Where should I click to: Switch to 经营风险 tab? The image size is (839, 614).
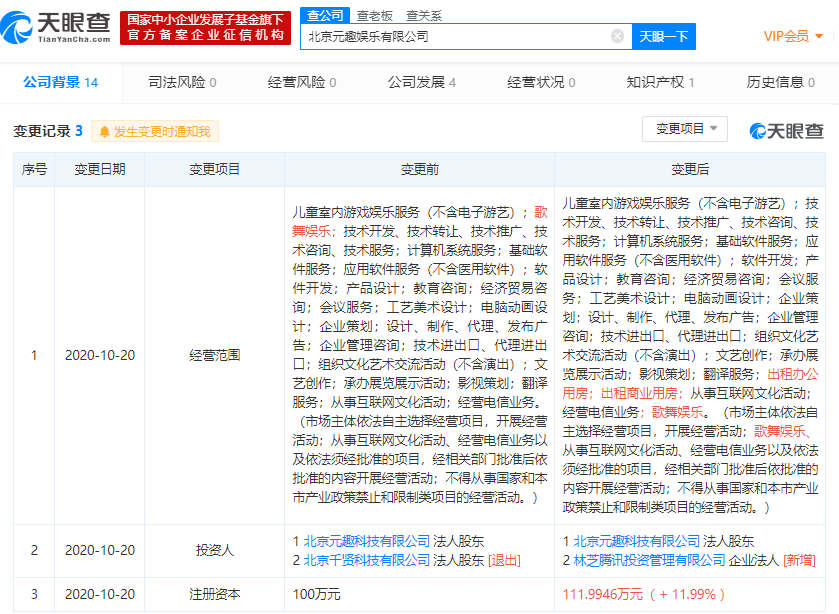pyautogui.click(x=302, y=82)
